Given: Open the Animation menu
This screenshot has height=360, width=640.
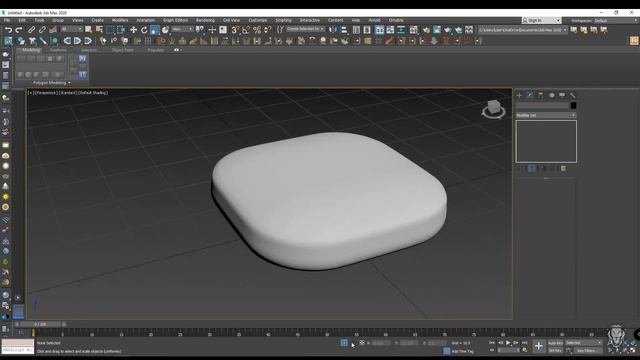Looking at the screenshot, I should (x=145, y=20).
